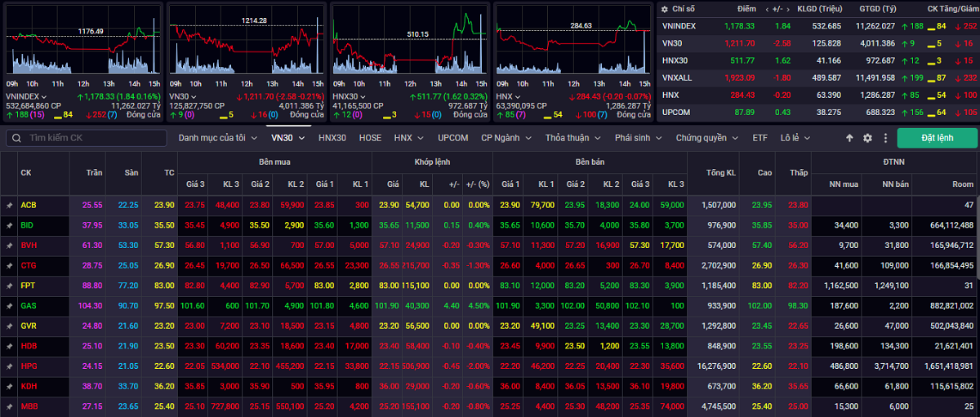
Task: Expand the Danh mục của tôi dropdown
Action: [x=216, y=138]
